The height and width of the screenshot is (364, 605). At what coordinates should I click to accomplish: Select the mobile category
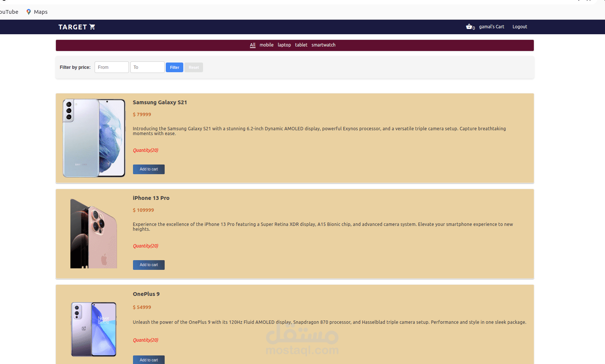(266, 45)
